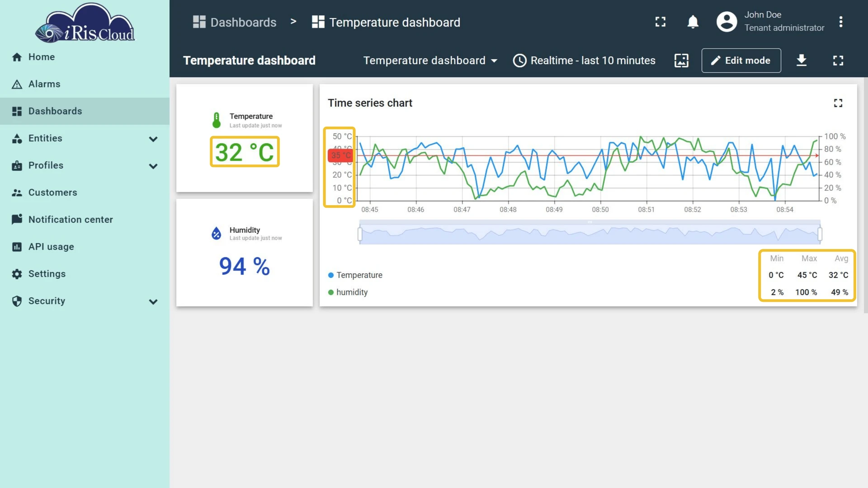Click the Profiles badge icon
The width and height of the screenshot is (868, 488).
(17, 165)
